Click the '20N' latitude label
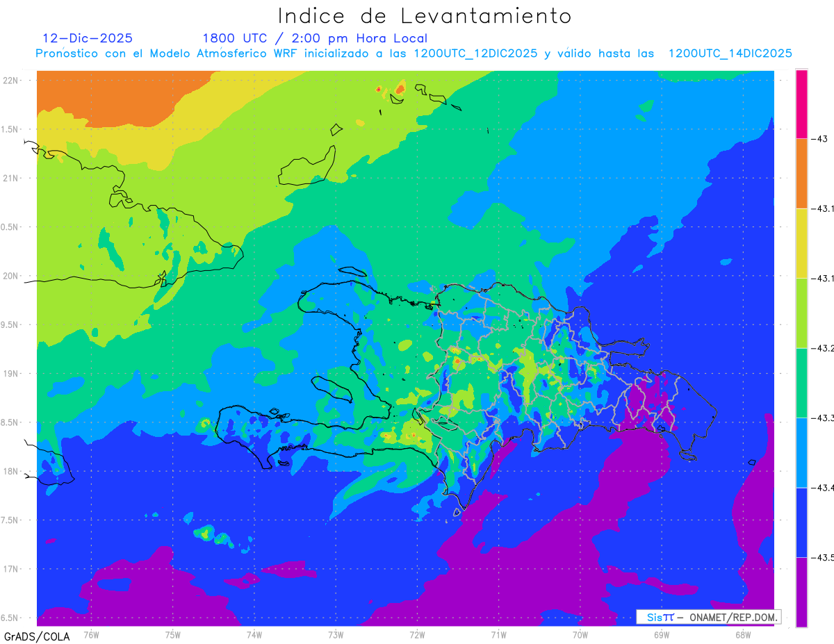This screenshot has height=644, width=834. 11,276
